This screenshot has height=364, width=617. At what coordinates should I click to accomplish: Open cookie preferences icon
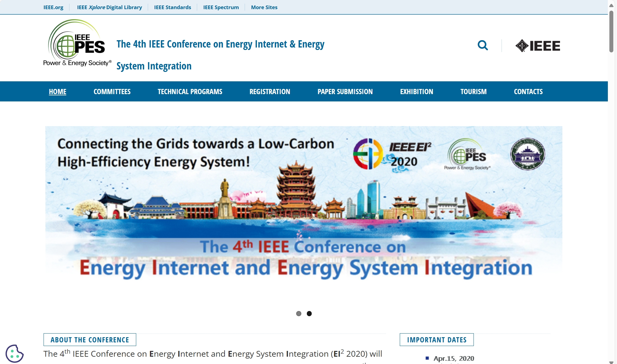14,353
